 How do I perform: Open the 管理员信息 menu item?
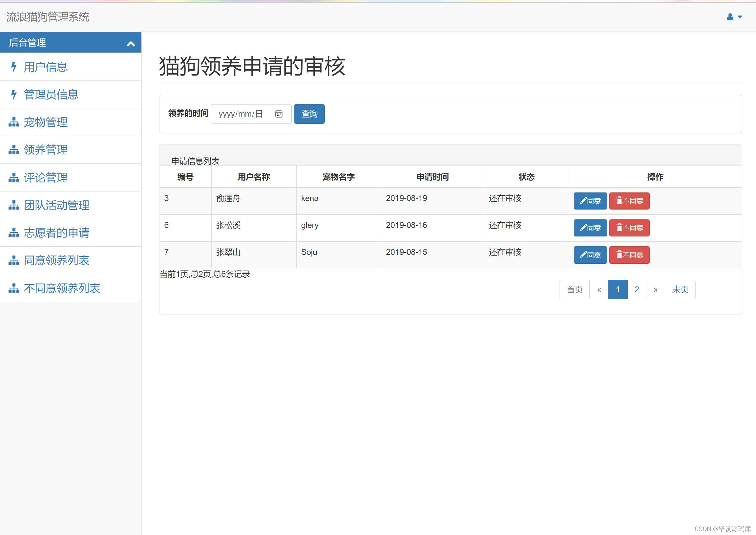click(x=71, y=95)
